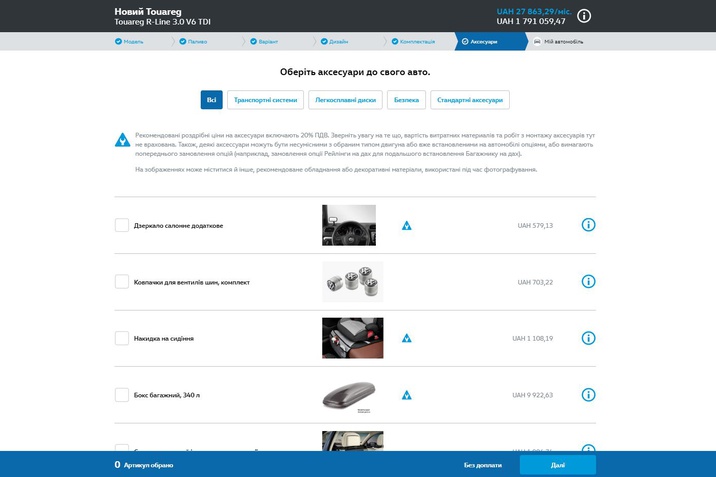Click the notice warning triangle icon
Viewport: 716px width, 477px height.
(122, 140)
